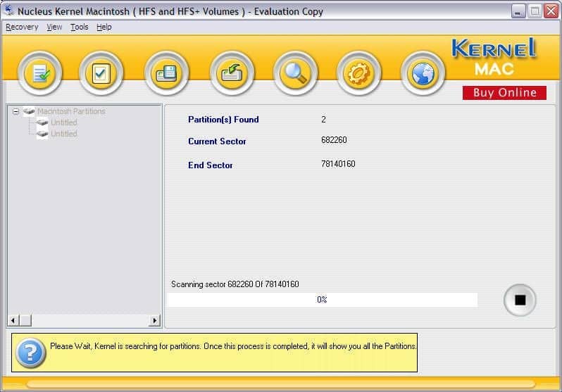
Task: Close the Nucleus Kernel window
Action: coord(551,11)
